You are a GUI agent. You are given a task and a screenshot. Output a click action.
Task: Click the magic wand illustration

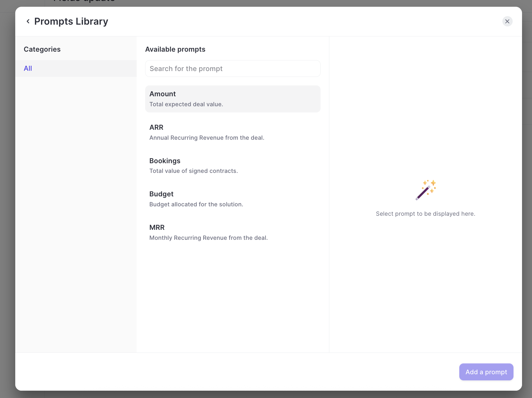[426, 190]
